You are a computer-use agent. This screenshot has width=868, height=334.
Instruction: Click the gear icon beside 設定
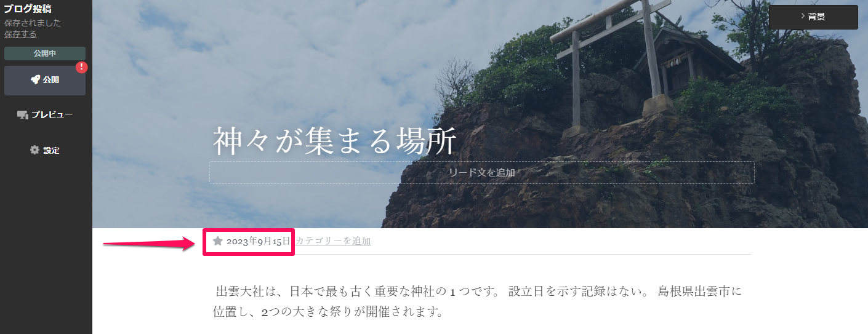pos(34,149)
